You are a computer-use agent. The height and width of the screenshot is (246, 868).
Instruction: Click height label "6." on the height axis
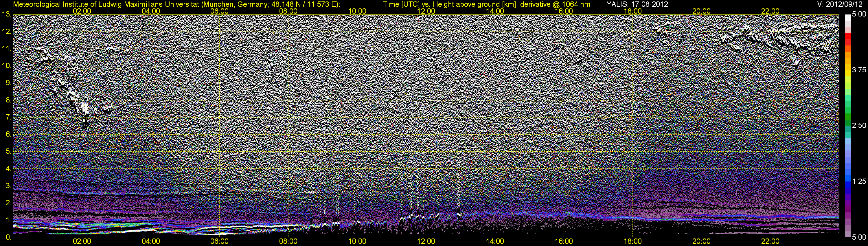pyautogui.click(x=8, y=135)
